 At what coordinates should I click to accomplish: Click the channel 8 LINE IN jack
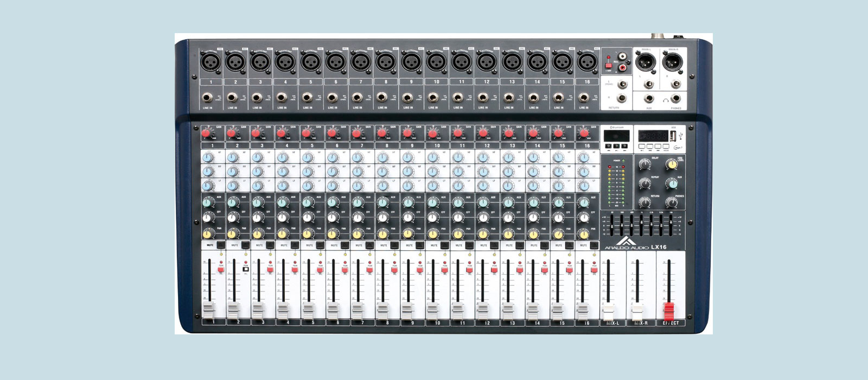[x=382, y=98]
